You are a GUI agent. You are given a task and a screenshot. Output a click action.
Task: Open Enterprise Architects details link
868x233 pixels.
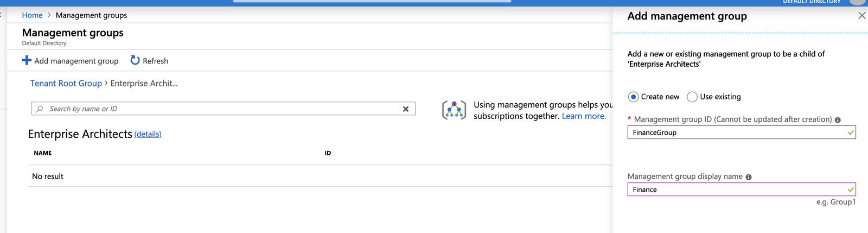[148, 134]
